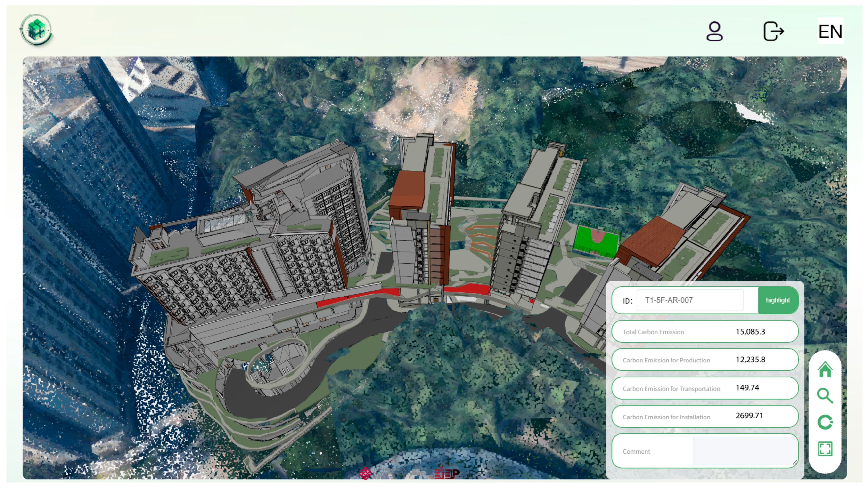Switch language using the EN toggle
The width and height of the screenshot is (868, 489).
(830, 31)
